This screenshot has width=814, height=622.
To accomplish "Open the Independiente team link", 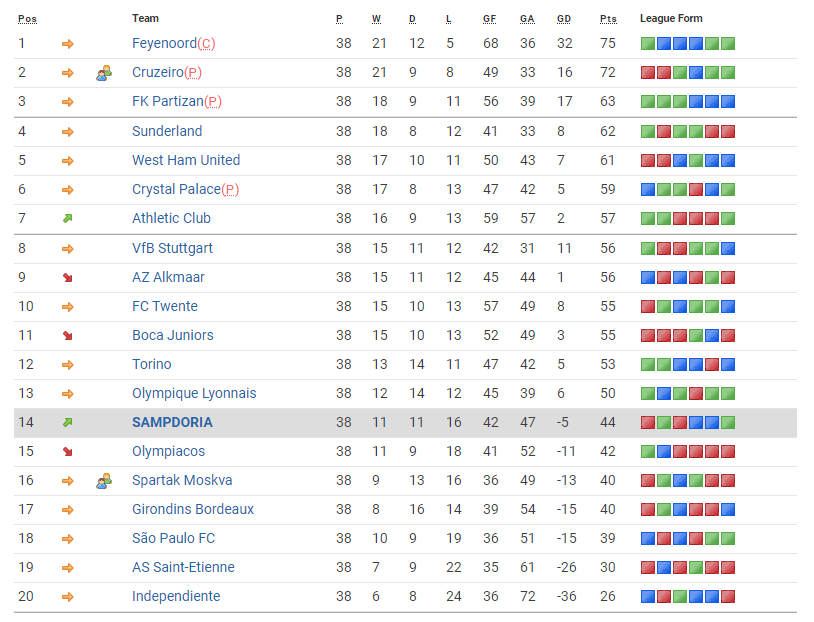I will (176, 596).
